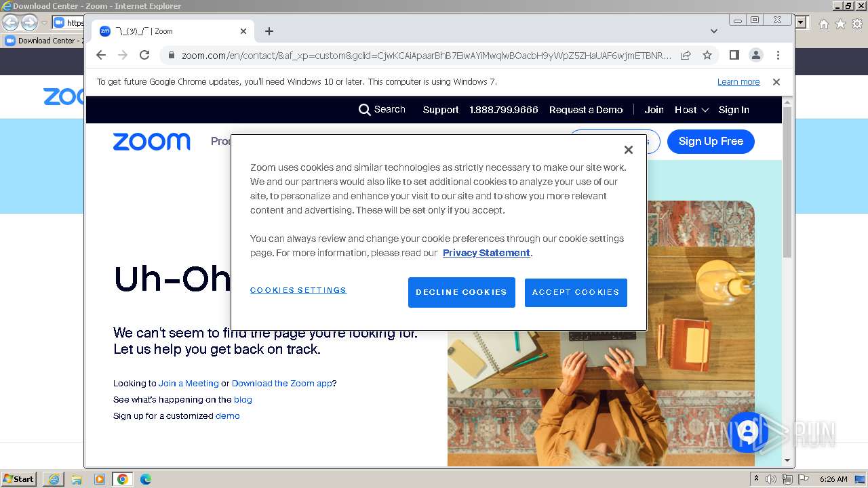Open the volume speaker tray icon

(x=771, y=479)
